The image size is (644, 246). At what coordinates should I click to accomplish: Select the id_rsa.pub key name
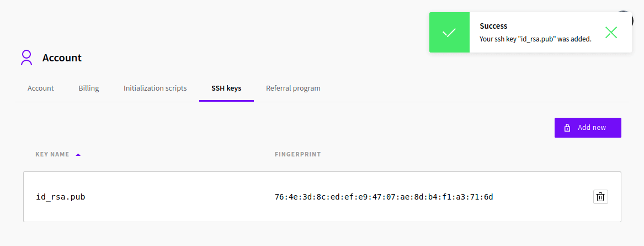point(61,197)
